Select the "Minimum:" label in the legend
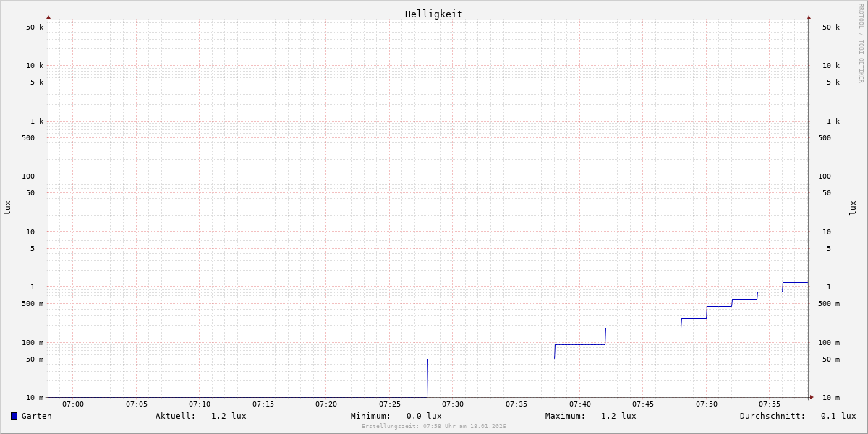Viewport: 868px width, 434px height. (371, 416)
